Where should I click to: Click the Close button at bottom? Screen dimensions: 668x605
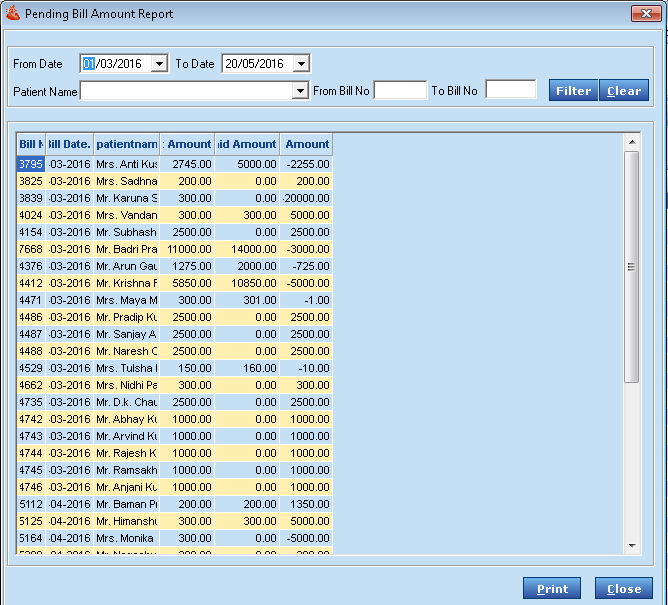pyautogui.click(x=623, y=589)
